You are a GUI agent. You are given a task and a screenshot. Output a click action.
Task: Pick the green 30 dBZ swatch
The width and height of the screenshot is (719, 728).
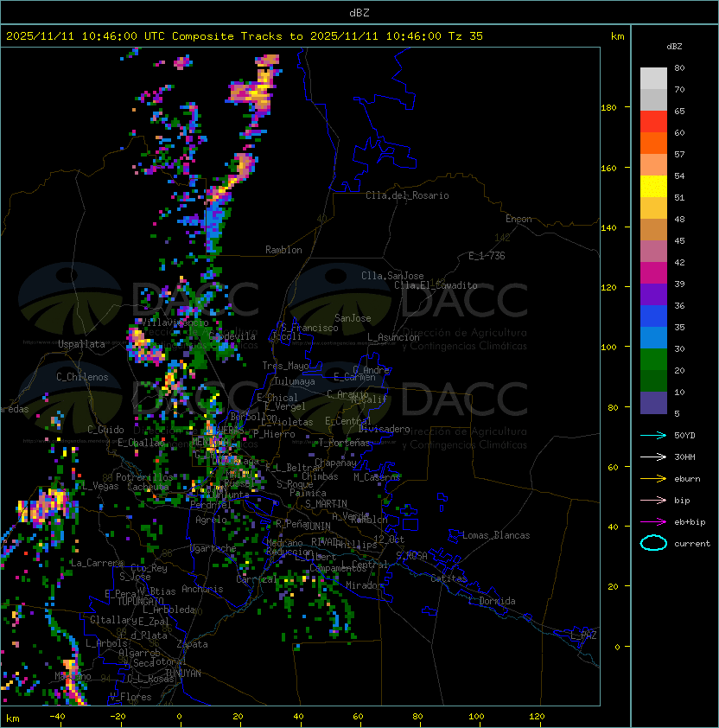(x=653, y=360)
